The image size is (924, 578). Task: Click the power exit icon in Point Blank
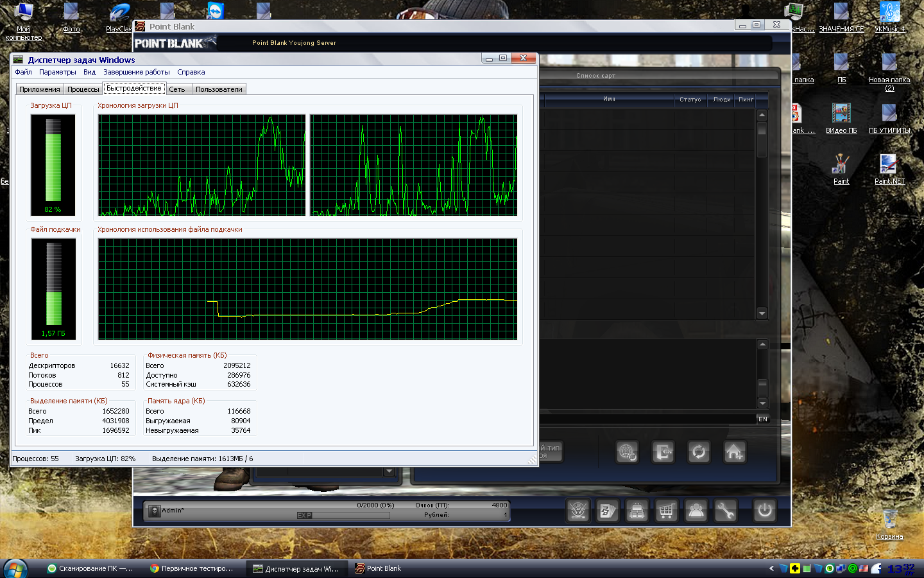point(764,511)
